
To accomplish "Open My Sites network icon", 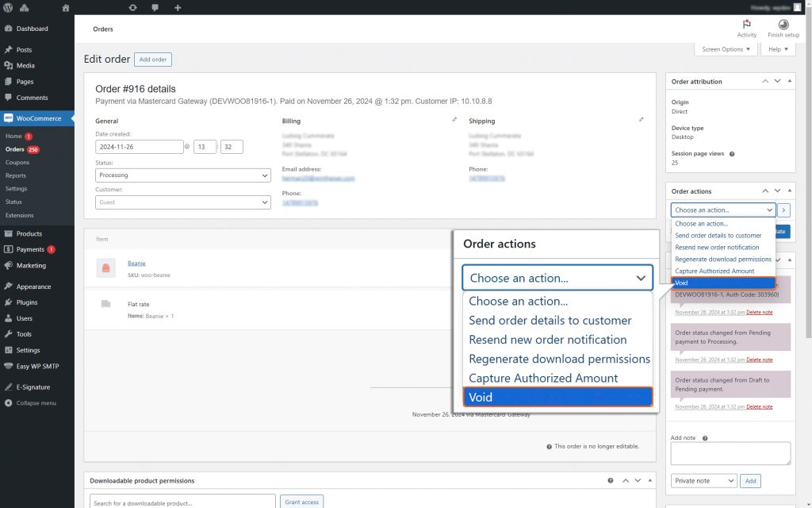I will [x=25, y=8].
